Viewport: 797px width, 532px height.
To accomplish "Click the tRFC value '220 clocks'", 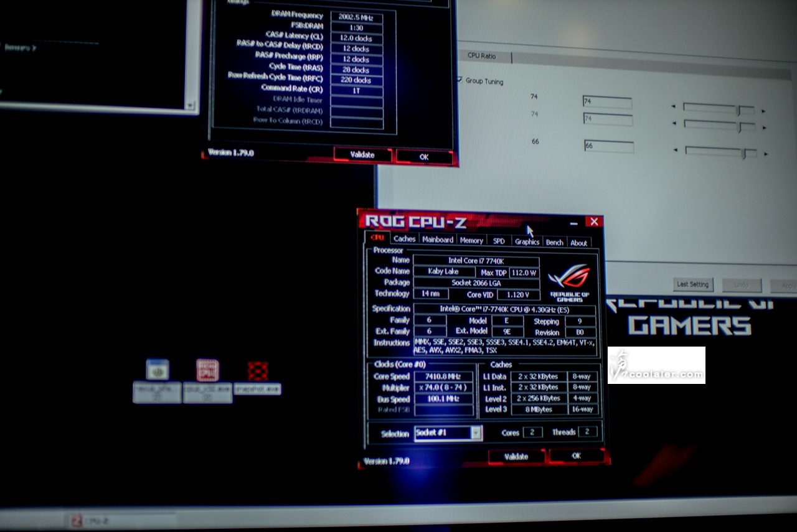I will pyautogui.click(x=357, y=80).
